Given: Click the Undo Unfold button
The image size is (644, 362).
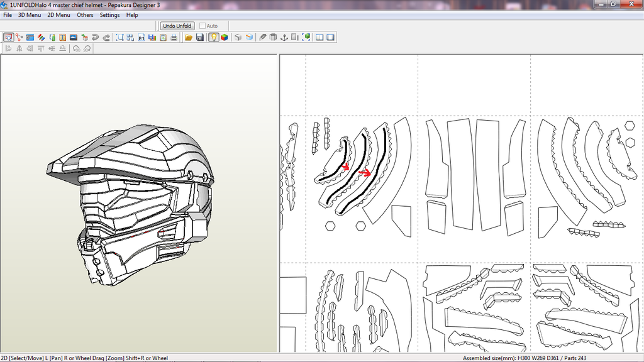Looking at the screenshot, I should 177,26.
